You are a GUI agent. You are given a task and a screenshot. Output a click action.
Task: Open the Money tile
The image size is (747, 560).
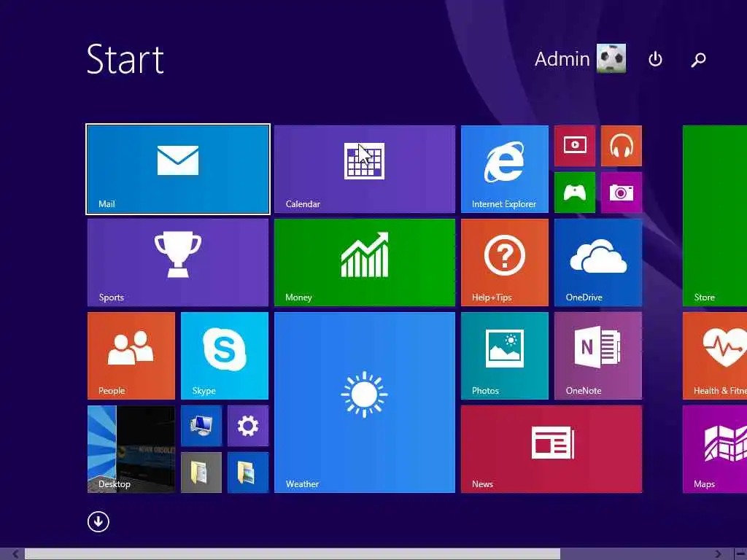point(365,262)
